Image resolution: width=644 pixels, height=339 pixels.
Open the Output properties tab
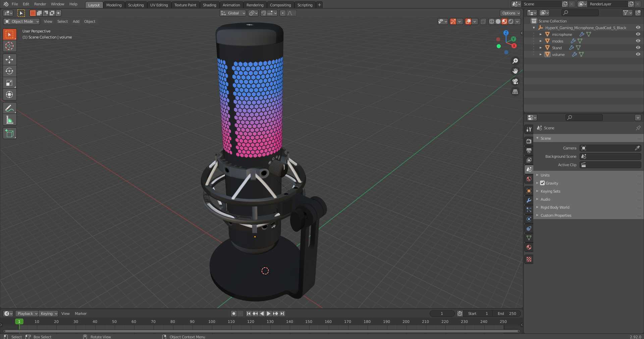click(x=529, y=151)
